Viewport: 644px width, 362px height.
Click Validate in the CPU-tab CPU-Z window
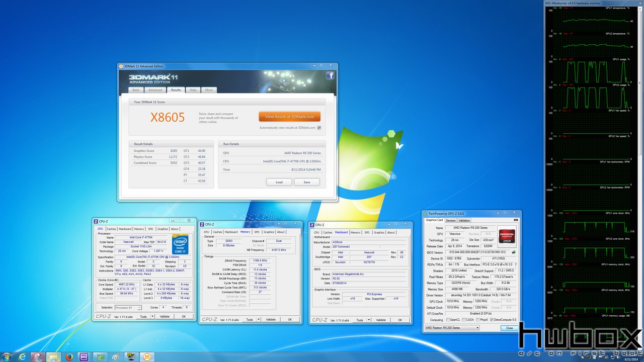coord(165,316)
